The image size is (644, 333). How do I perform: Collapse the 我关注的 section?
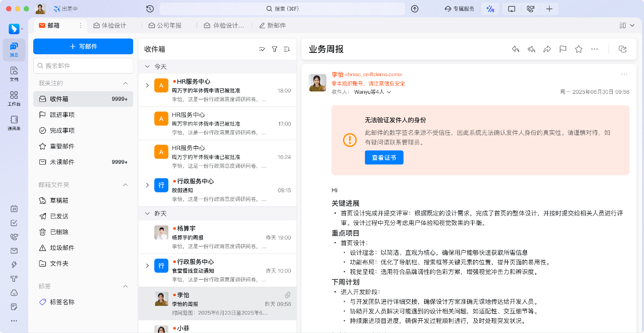tap(125, 83)
